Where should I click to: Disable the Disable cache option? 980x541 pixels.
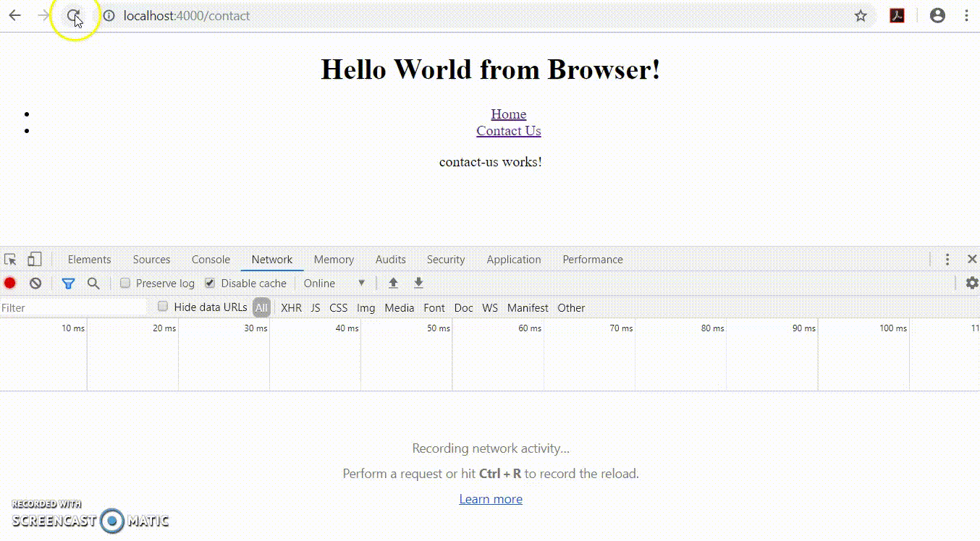click(x=209, y=283)
